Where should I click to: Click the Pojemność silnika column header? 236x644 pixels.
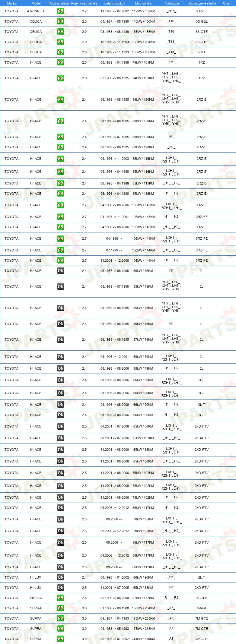tap(84, 3)
